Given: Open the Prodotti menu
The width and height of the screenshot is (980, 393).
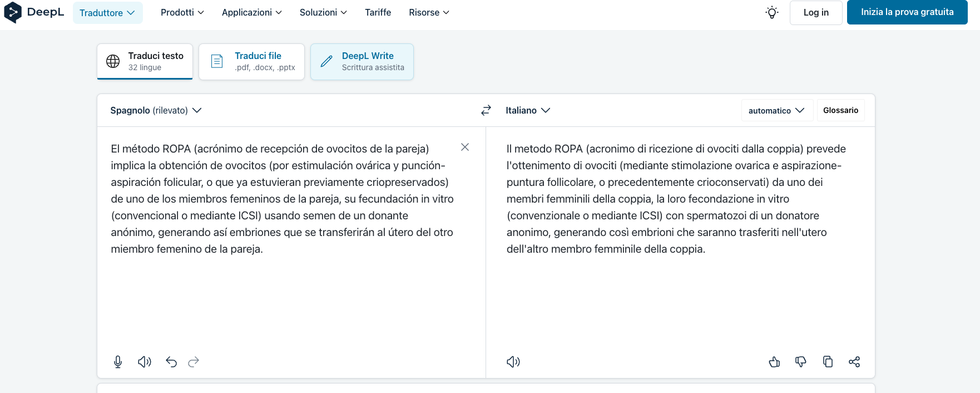Looking at the screenshot, I should (182, 12).
